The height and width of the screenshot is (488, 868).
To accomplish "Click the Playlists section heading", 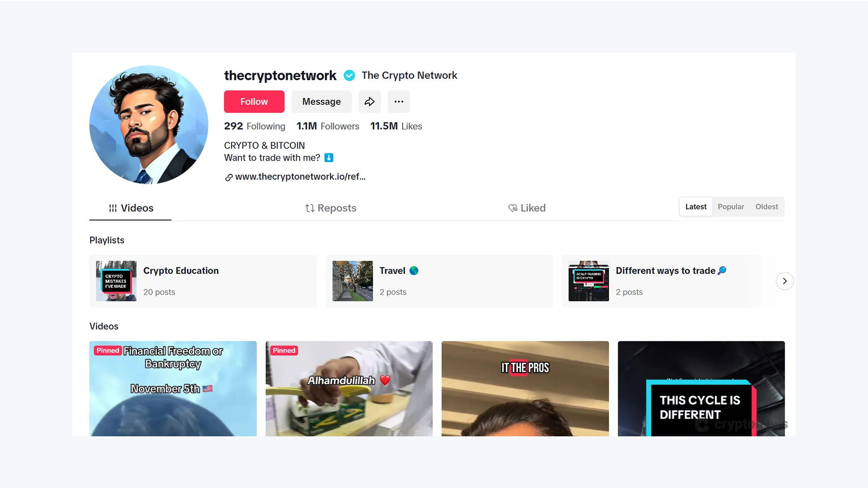I will [107, 240].
